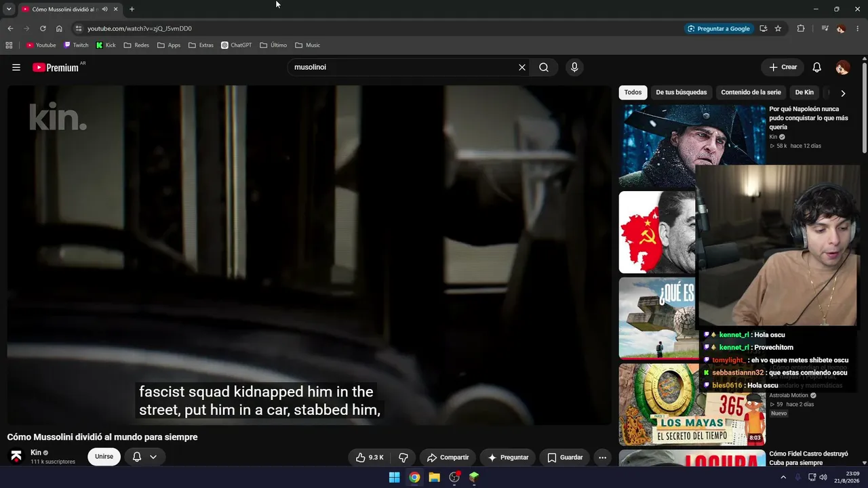
Task: Open the YouTube guide hamburger menu
Action: click(16, 67)
